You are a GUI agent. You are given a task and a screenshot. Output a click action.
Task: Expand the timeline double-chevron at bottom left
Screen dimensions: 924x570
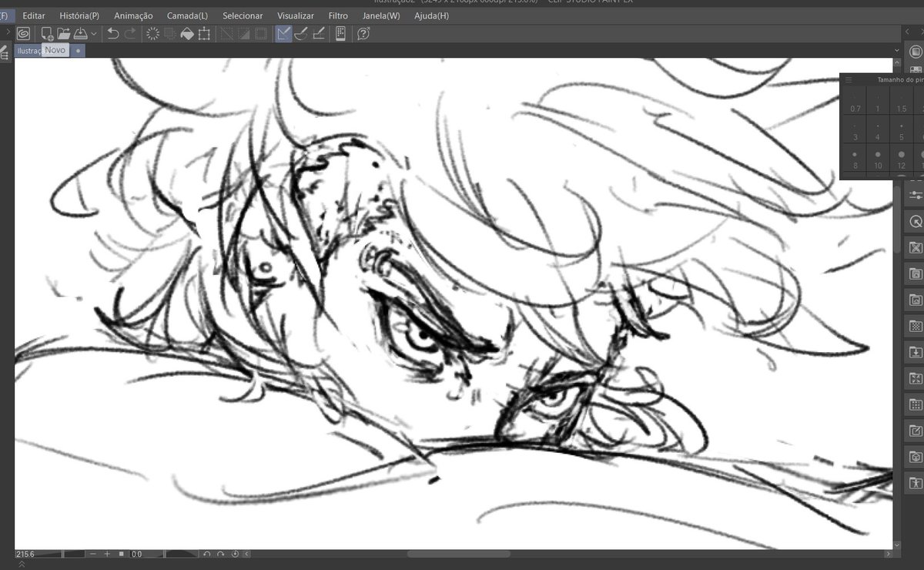coord(22,565)
